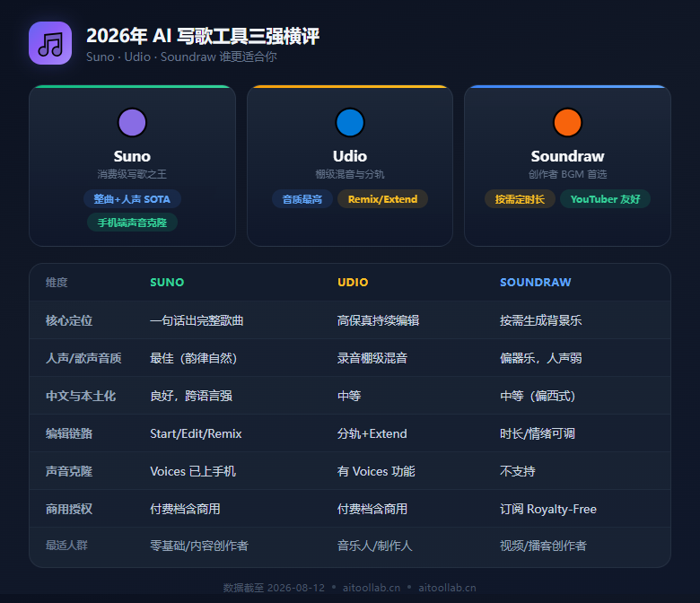
Task: Select the 音质最高 tag
Action: [x=302, y=199]
